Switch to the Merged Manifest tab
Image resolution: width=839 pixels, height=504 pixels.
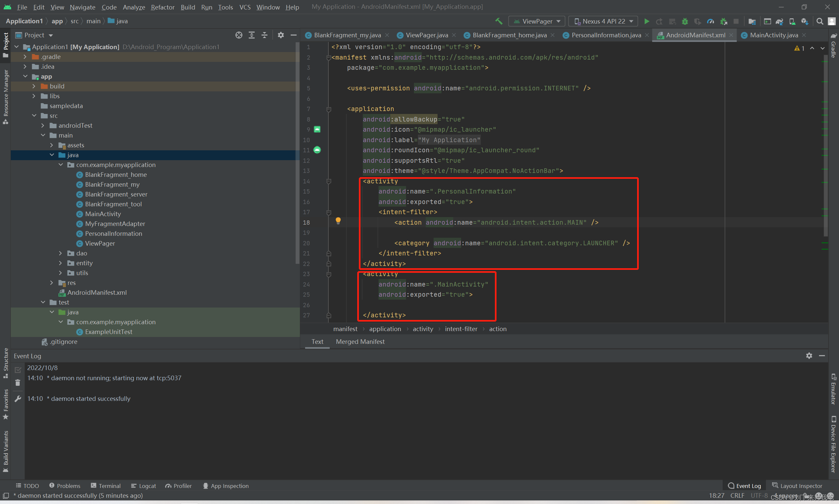(x=360, y=342)
